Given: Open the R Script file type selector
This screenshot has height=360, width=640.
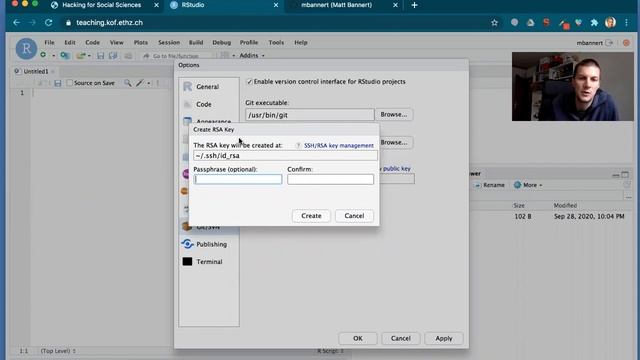Looking at the screenshot, I should coord(331,351).
